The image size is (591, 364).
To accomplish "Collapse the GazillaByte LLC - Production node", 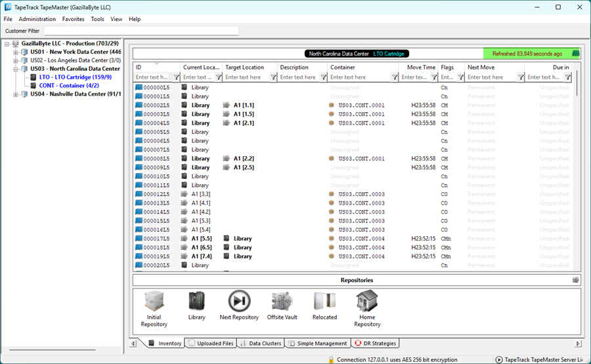I will 7,44.
